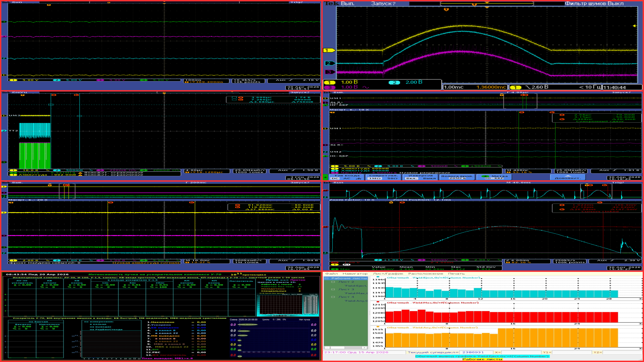
Task: Select ground coupling symbol under Тип входа
Action: tap(359, 178)
